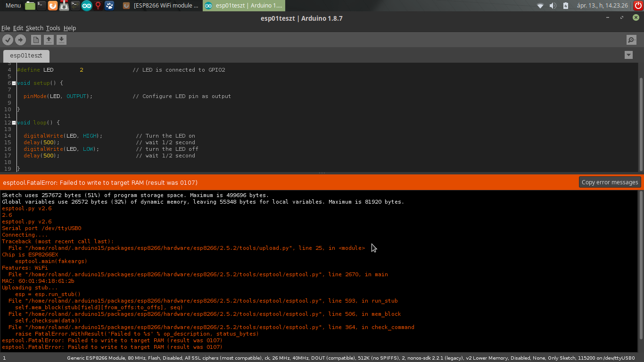Click the 'Chip is ESP8266EX' console line

pyautogui.click(x=30, y=255)
